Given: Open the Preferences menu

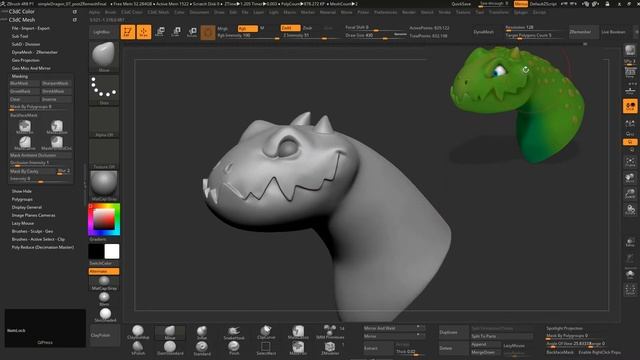Looking at the screenshot, I should pyautogui.click(x=385, y=12).
